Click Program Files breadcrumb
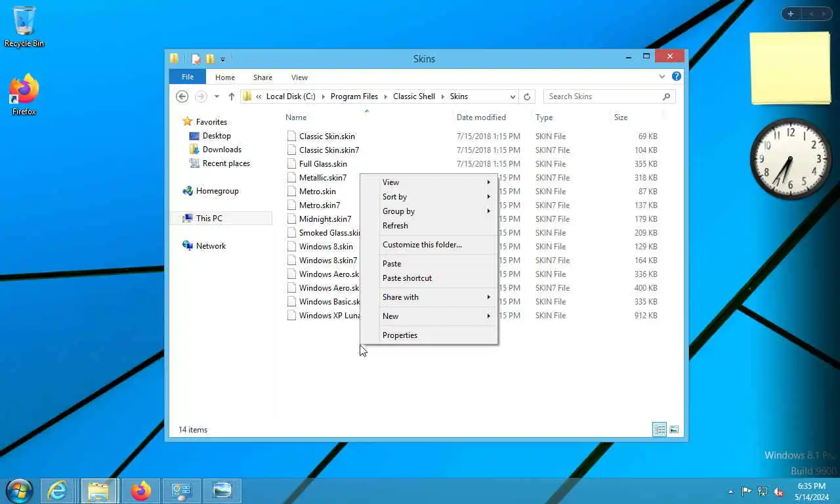The height and width of the screenshot is (504, 840). pyautogui.click(x=354, y=96)
